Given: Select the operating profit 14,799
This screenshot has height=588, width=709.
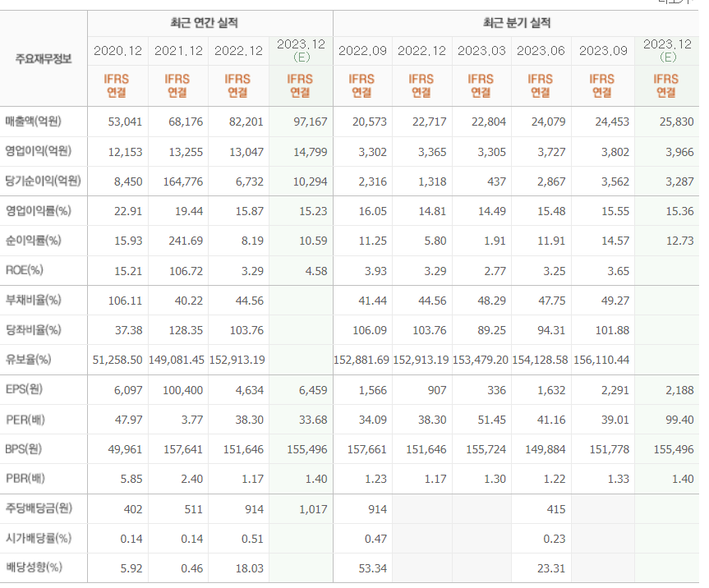Looking at the screenshot, I should coord(311,152).
